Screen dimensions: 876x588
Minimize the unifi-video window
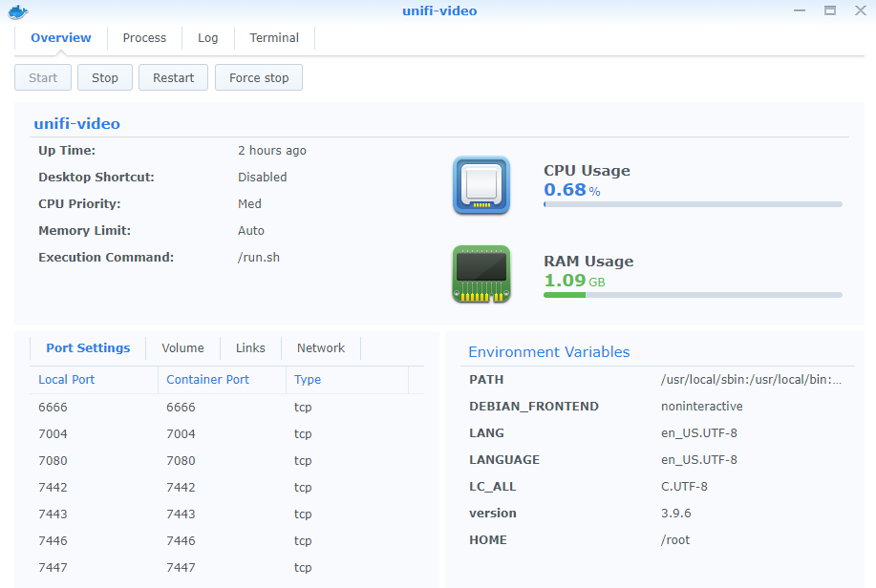coord(800,10)
